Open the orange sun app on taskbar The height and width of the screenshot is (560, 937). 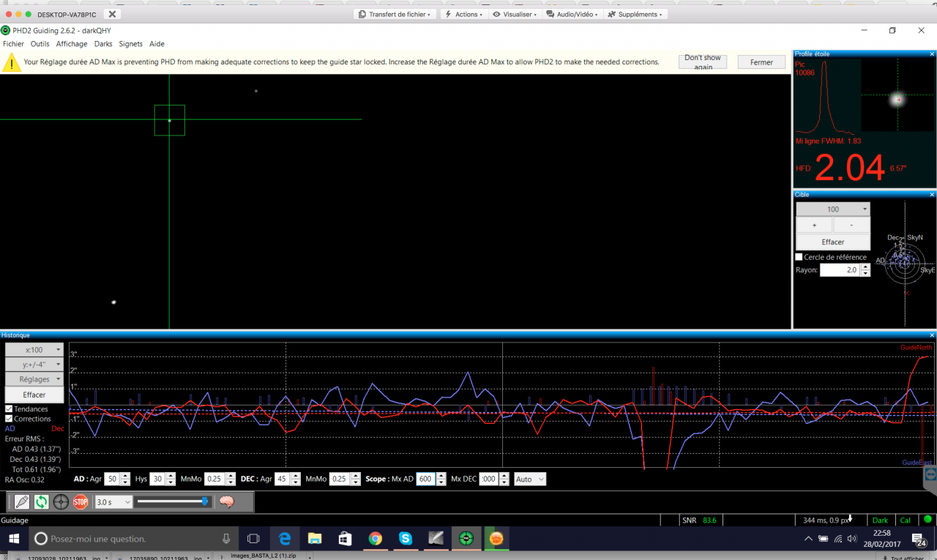point(496,539)
